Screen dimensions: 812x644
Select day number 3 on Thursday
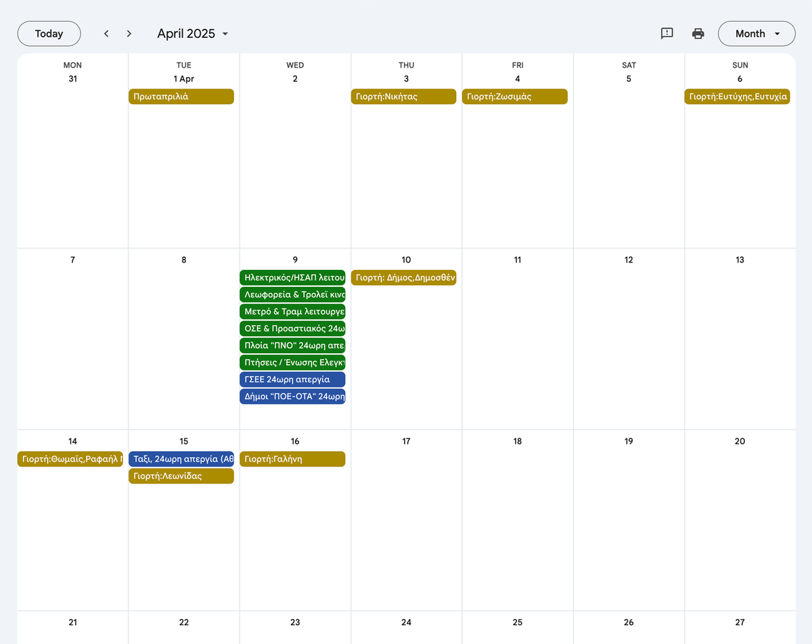[x=406, y=79]
